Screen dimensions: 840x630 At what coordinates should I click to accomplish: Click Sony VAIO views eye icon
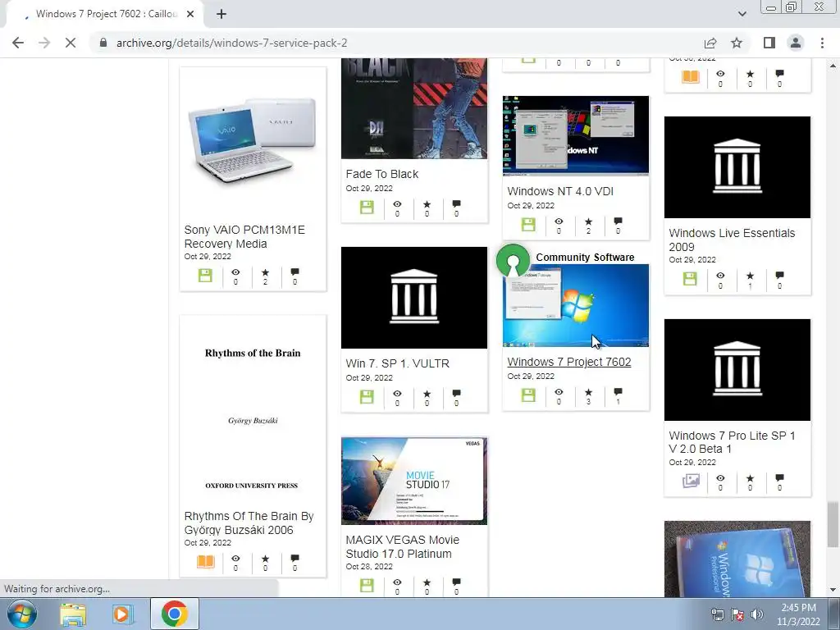pyautogui.click(x=235, y=272)
